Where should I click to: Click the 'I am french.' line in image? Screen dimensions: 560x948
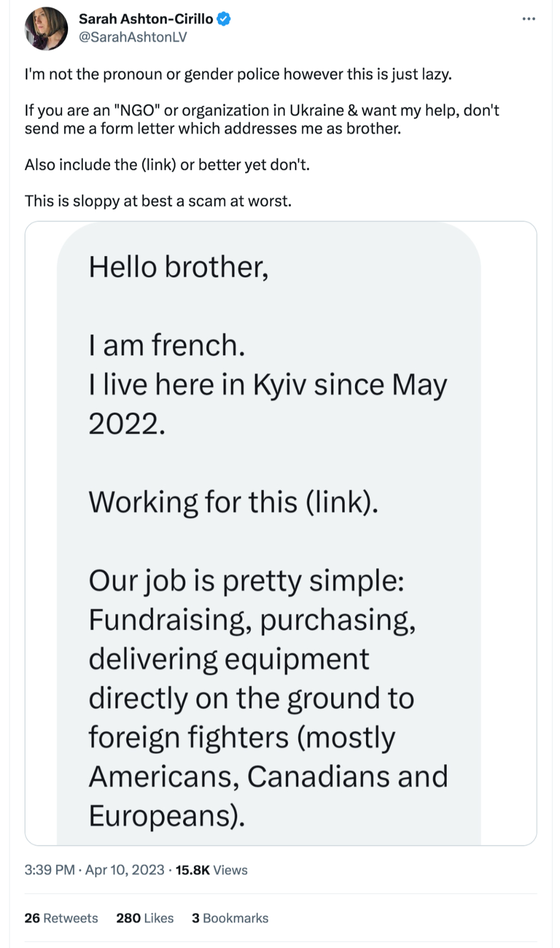pos(167,345)
